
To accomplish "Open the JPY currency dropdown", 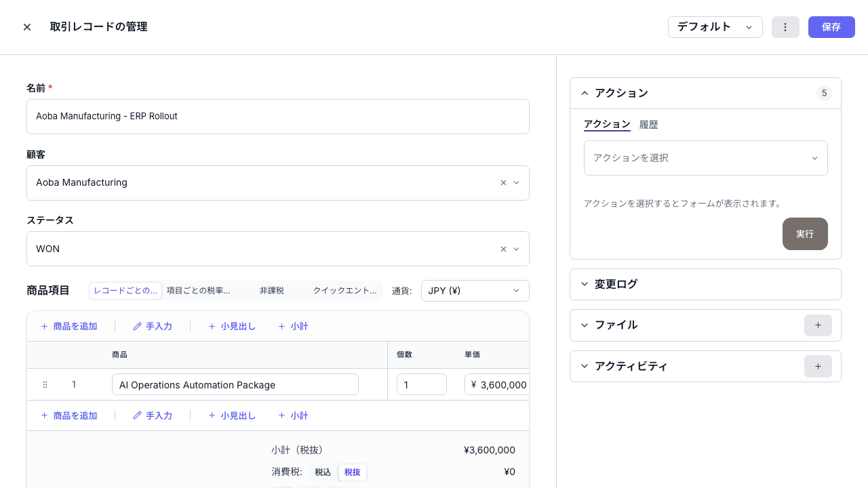I will click(x=475, y=290).
